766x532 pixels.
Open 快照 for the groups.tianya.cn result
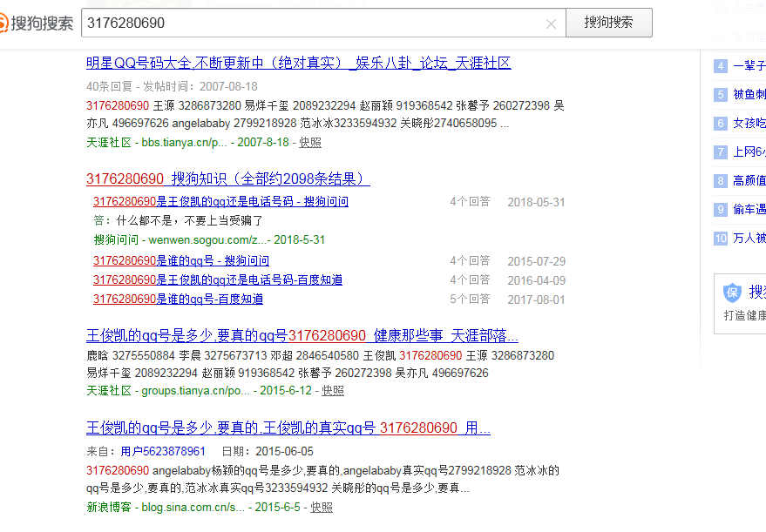[333, 390]
